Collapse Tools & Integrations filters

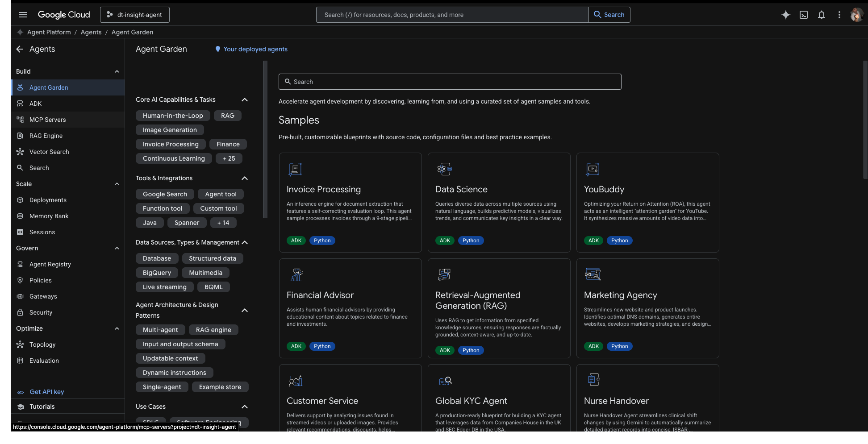(x=245, y=178)
